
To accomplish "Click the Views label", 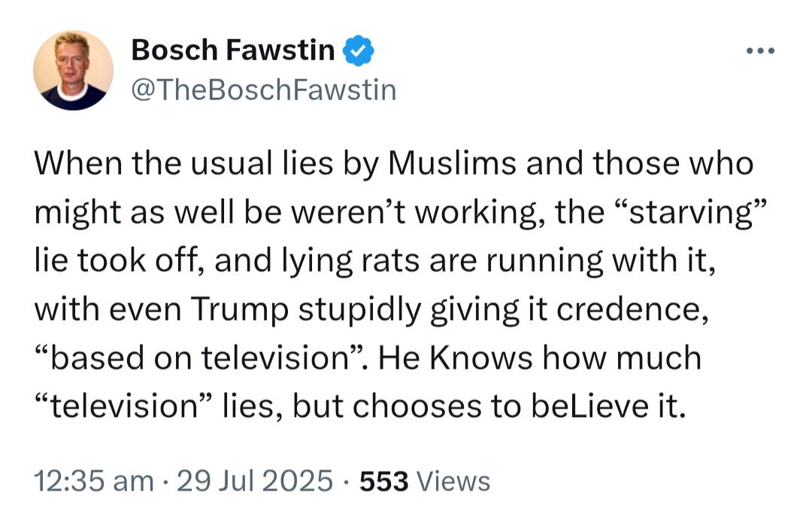I will [x=453, y=481].
